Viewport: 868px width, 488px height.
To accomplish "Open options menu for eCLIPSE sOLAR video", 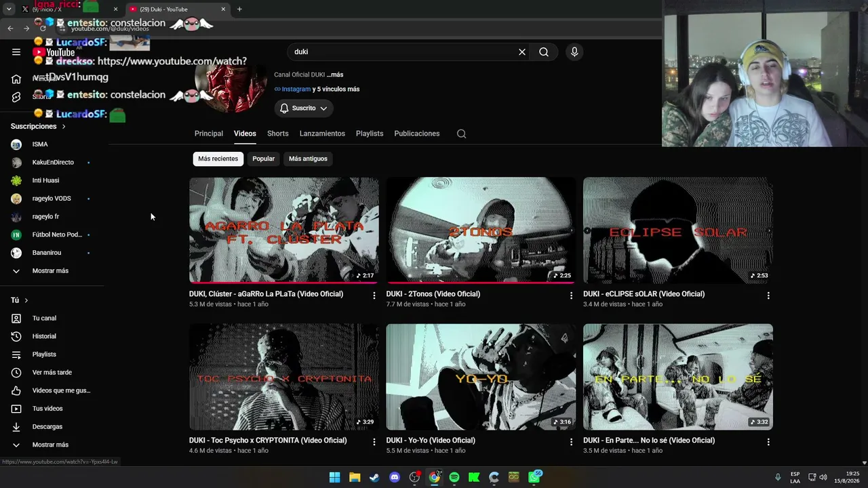I will pos(768,296).
